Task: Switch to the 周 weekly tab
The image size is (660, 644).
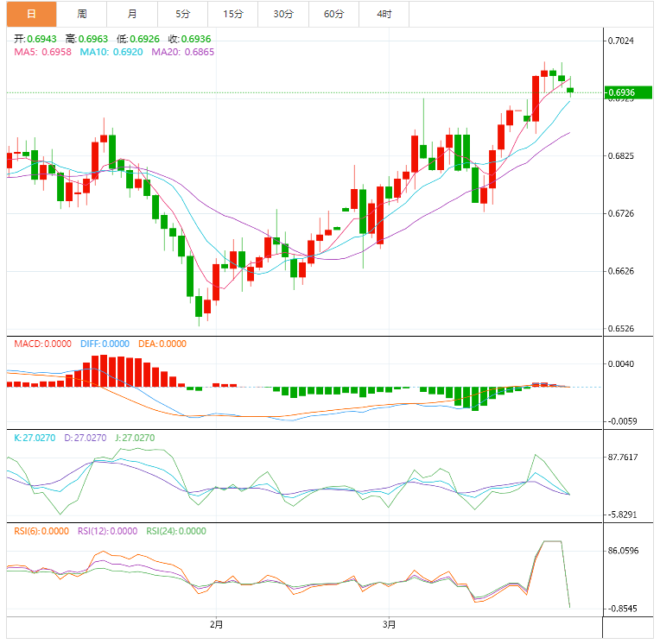Action: 82,14
